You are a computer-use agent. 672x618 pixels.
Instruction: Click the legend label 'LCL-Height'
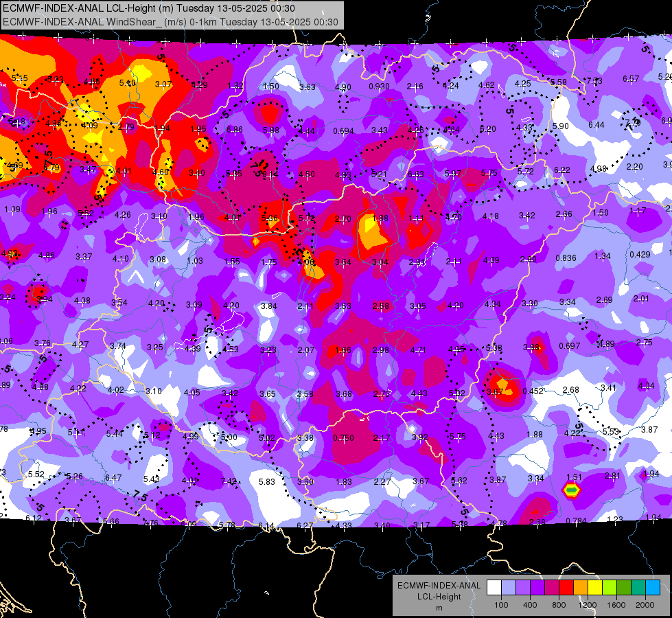[x=439, y=597]
